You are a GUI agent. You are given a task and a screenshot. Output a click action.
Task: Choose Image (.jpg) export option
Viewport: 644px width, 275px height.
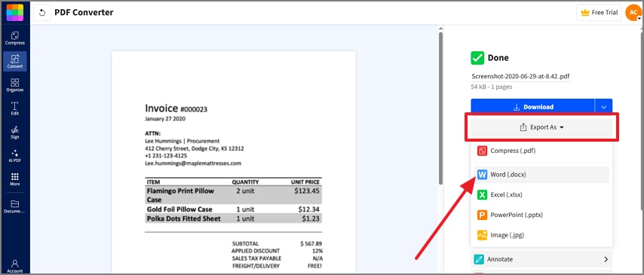(541, 235)
